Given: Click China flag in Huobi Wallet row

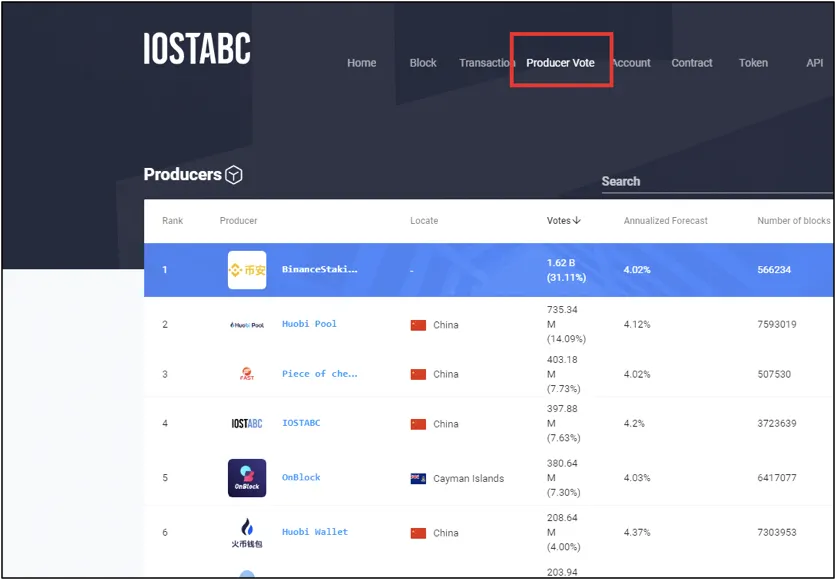Looking at the screenshot, I should click(418, 533).
